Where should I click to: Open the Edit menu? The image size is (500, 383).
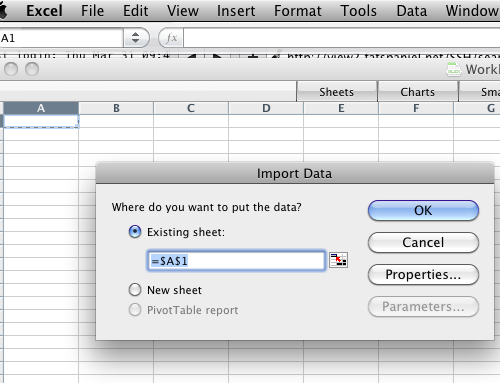click(135, 11)
